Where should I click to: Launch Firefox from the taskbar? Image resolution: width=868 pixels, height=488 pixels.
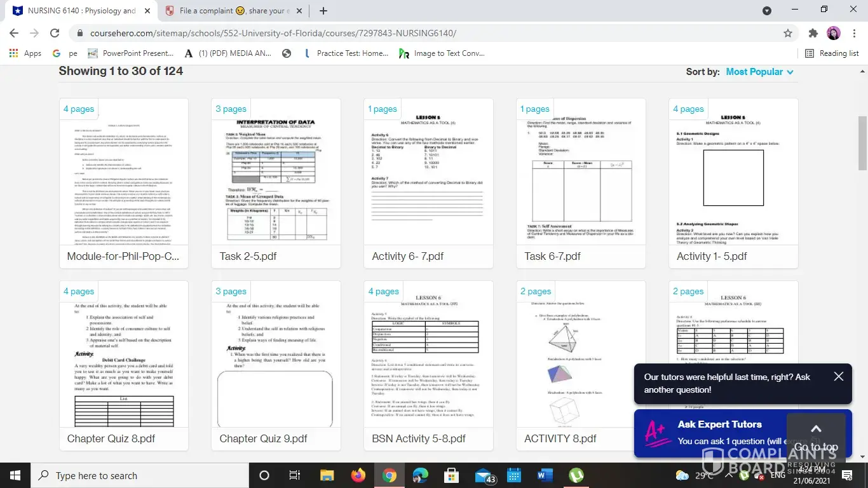[x=358, y=475]
